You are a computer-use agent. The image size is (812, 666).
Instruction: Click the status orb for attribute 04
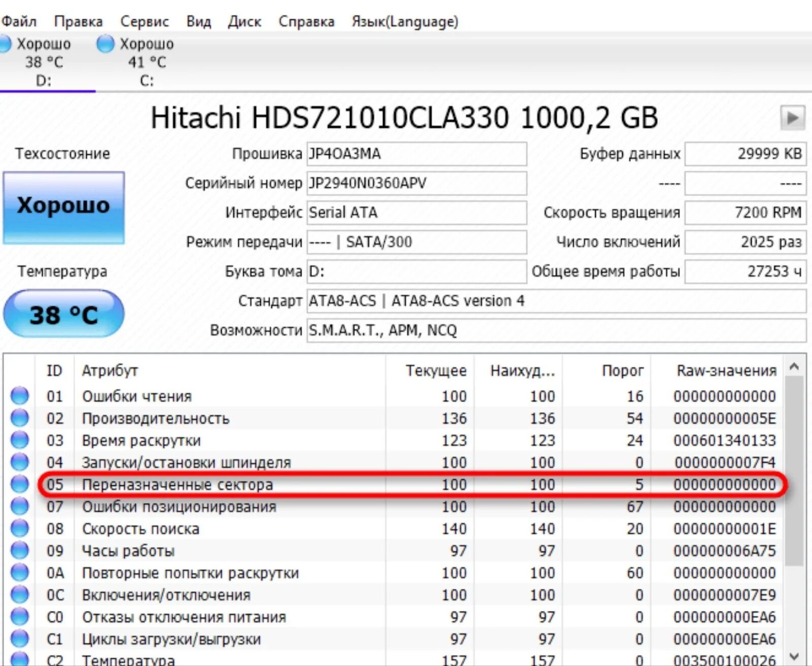(x=20, y=462)
